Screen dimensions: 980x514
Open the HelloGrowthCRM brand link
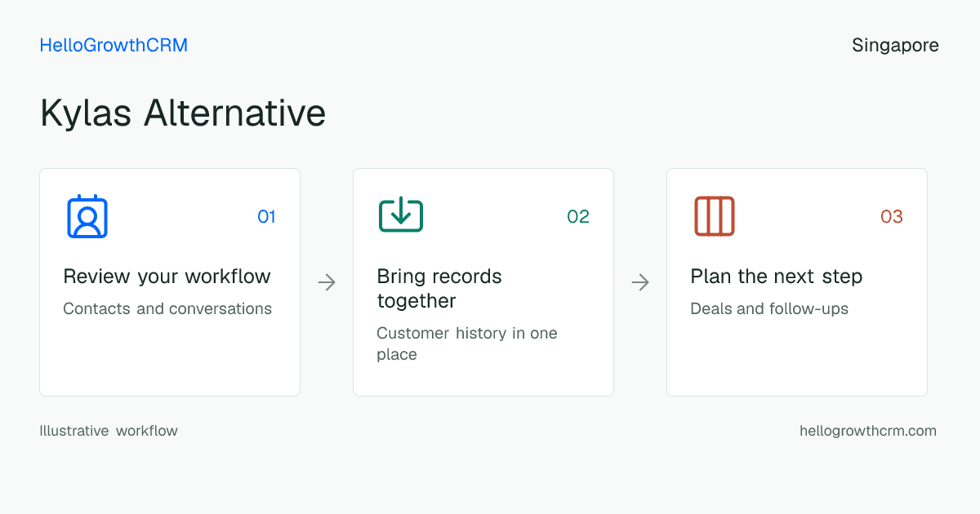click(114, 46)
